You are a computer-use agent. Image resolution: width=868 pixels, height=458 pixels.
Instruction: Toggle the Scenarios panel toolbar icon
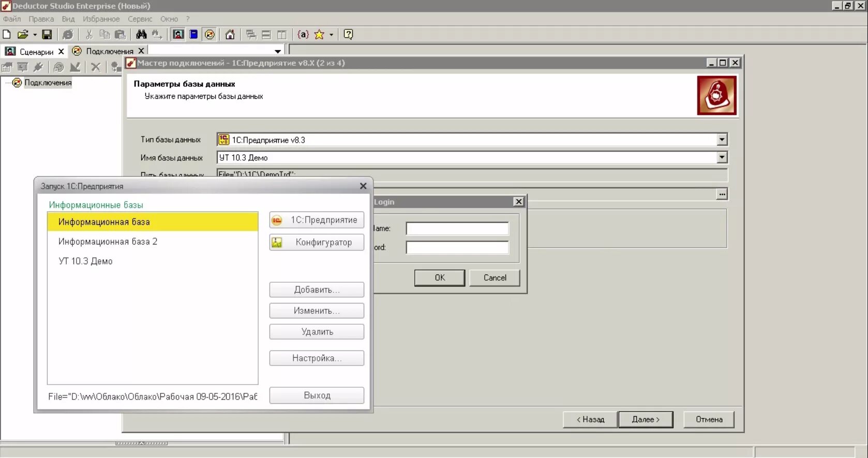coord(178,35)
